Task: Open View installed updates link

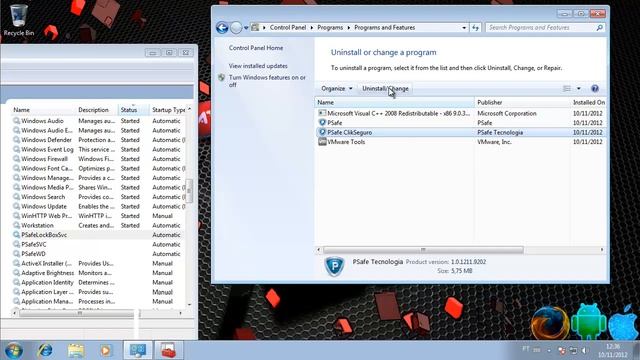Action: [258, 66]
